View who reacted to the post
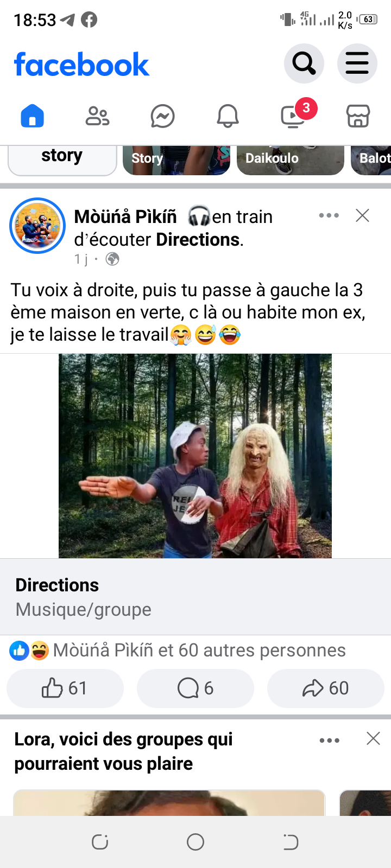This screenshot has height=868, width=391. coord(178,650)
